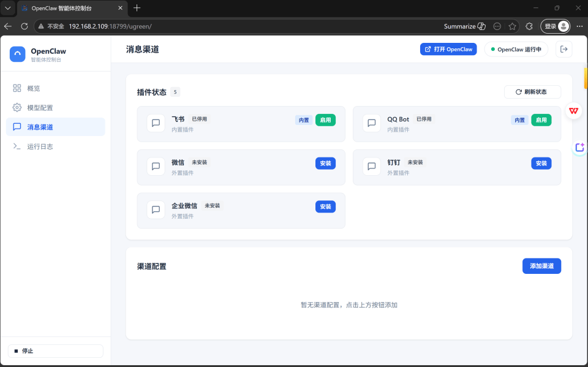Image resolution: width=588 pixels, height=367 pixels.
Task: Click the 微信 plugin chat icon
Action: pos(156,166)
